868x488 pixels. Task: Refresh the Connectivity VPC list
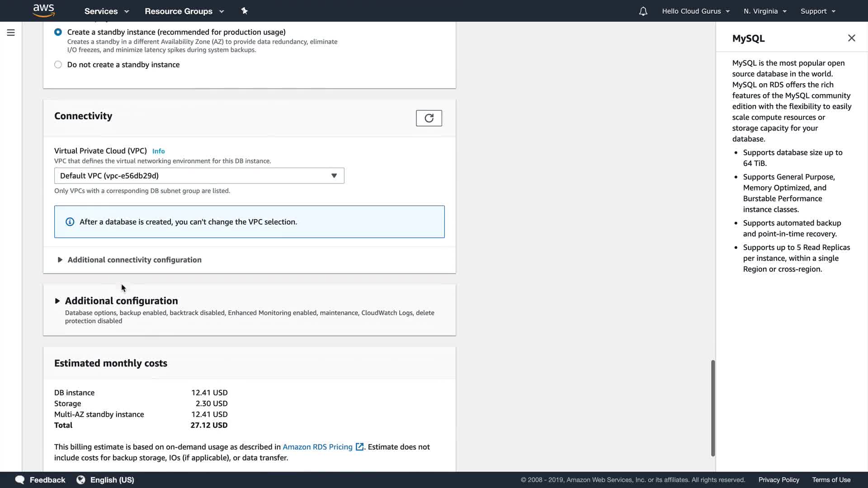click(x=429, y=118)
